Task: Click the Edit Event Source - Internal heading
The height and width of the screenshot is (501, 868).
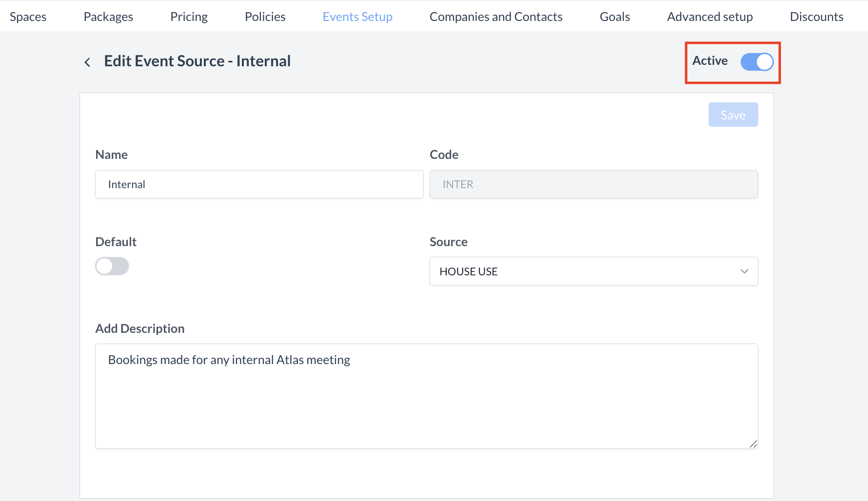Action: click(197, 61)
